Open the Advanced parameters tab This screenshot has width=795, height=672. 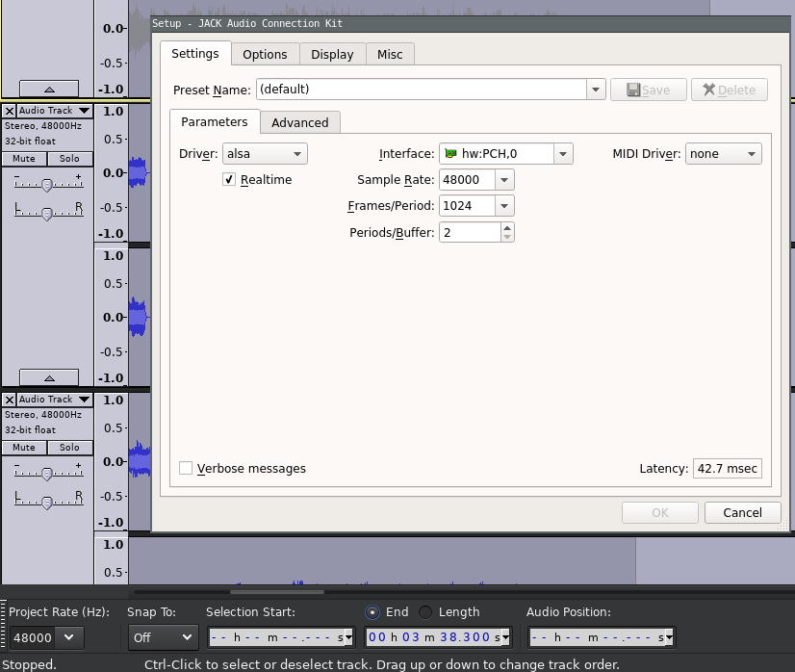(299, 122)
